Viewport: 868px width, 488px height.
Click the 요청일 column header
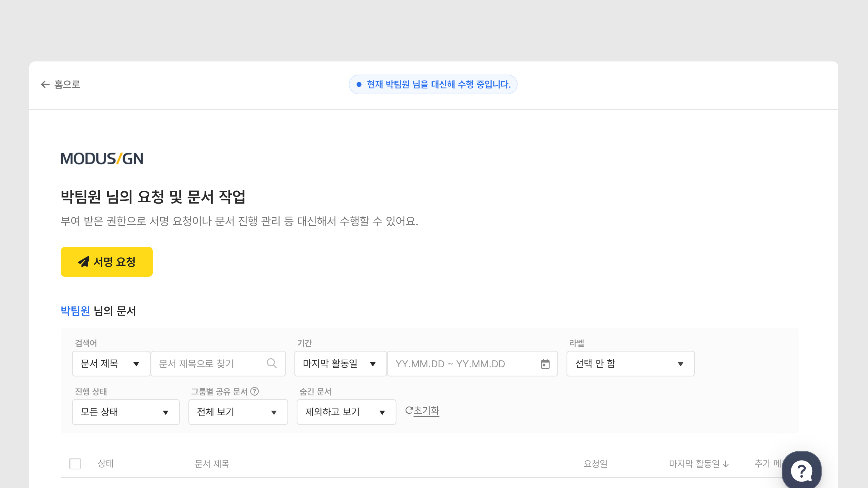tap(595, 464)
